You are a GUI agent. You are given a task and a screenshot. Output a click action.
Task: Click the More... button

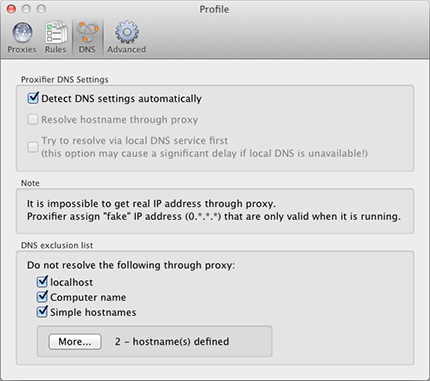pos(75,342)
